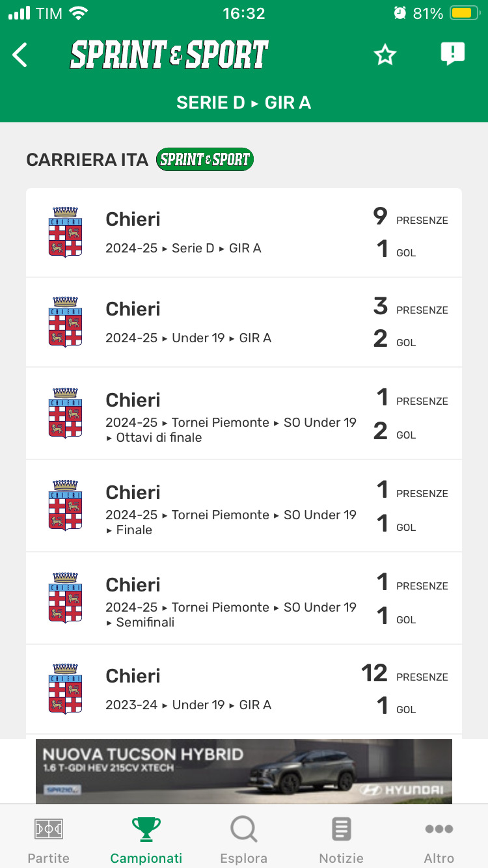Open the Altro more menu

click(439, 840)
